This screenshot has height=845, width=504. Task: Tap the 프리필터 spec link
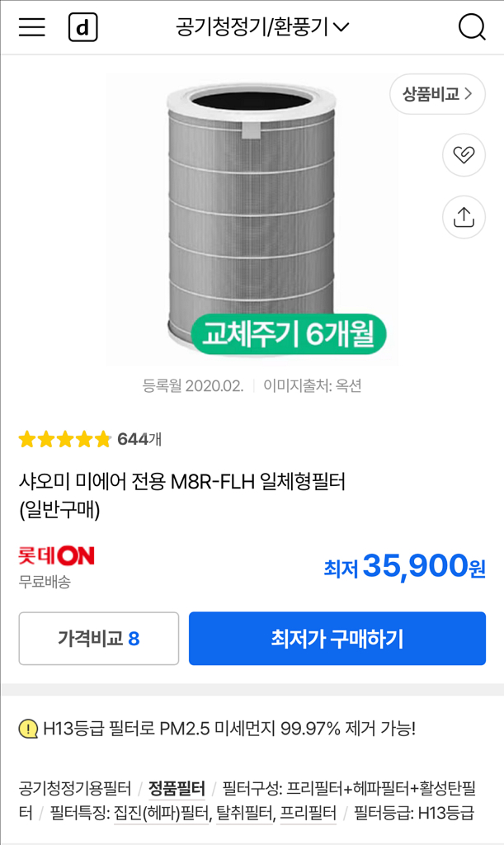tap(308, 813)
